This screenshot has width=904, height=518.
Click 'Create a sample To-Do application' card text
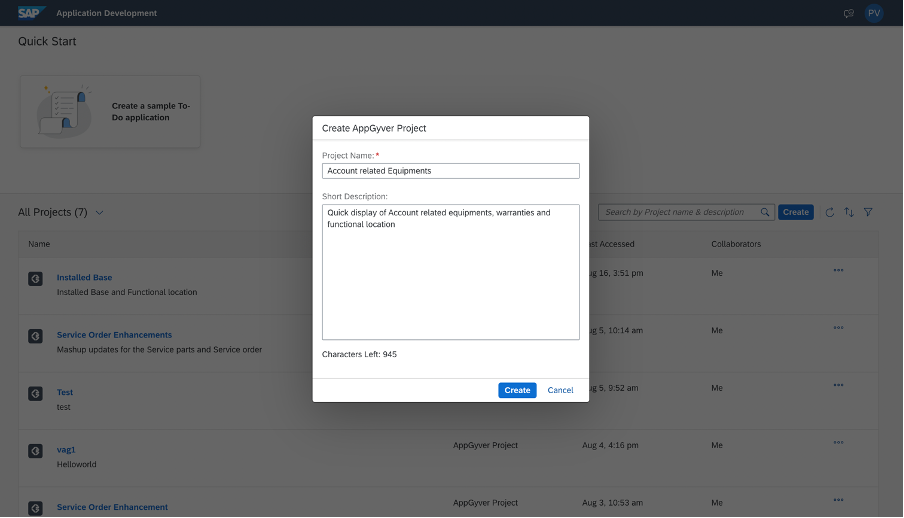pos(150,112)
